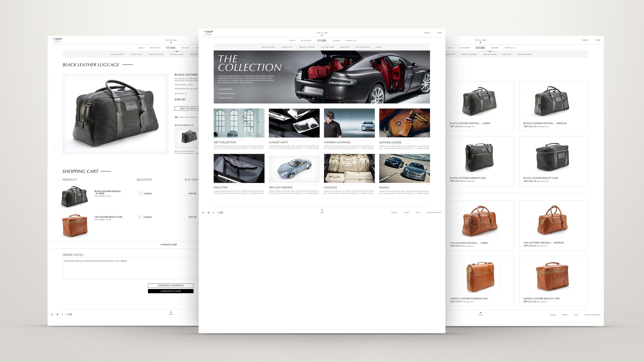Image resolution: width=644 pixels, height=362 pixels.
Task: Expand View All Cars arrow in center header
Action: click(322, 35)
